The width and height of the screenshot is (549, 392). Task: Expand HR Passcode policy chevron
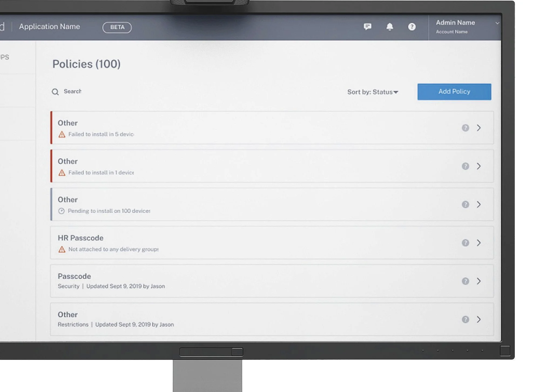click(479, 243)
